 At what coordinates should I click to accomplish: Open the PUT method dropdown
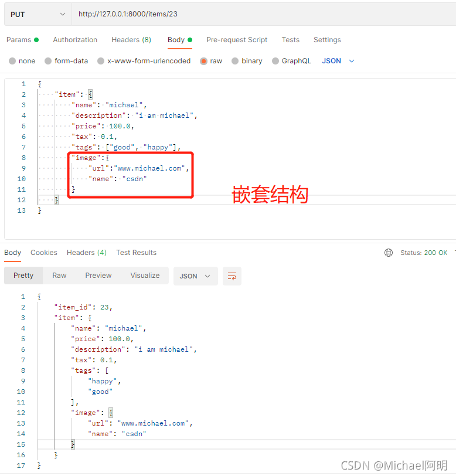38,14
